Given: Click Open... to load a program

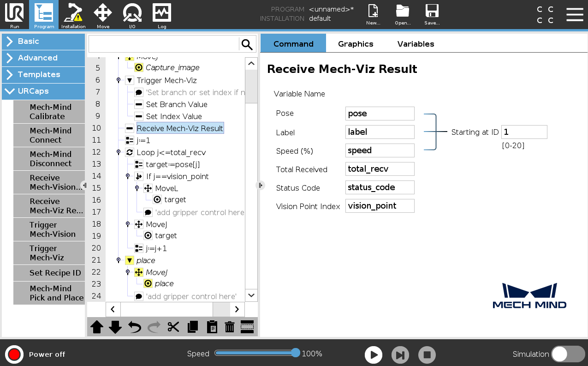Looking at the screenshot, I should [403, 15].
